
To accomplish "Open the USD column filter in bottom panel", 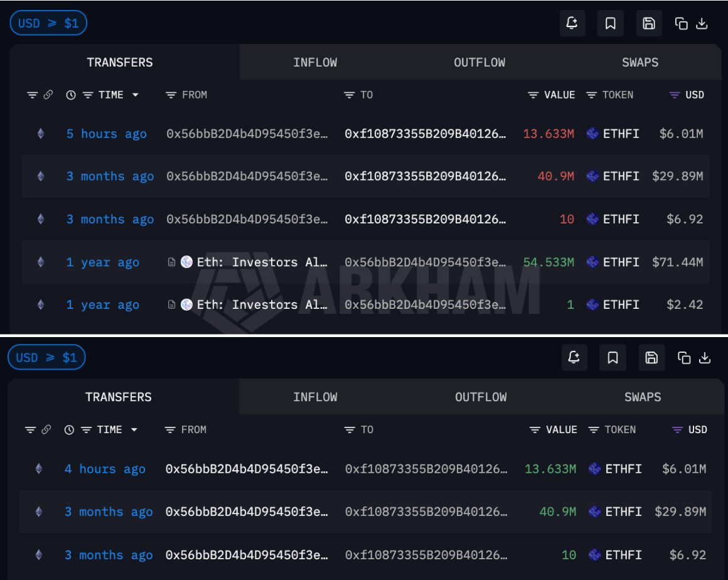I will point(677,430).
